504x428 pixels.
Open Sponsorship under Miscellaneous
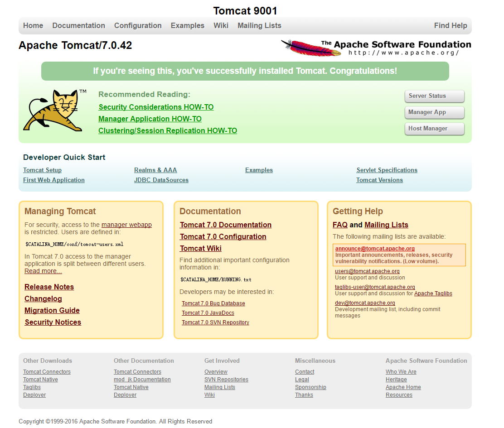click(x=310, y=387)
